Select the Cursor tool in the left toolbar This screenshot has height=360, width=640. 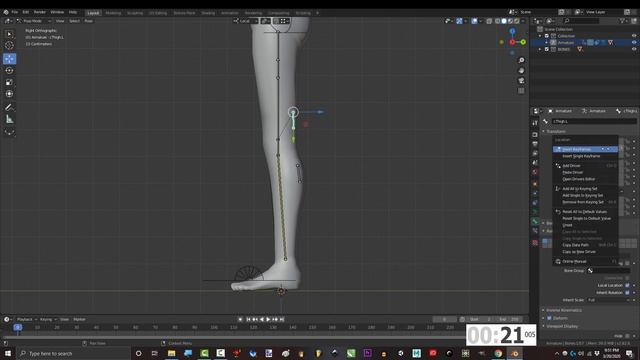[x=9, y=45]
